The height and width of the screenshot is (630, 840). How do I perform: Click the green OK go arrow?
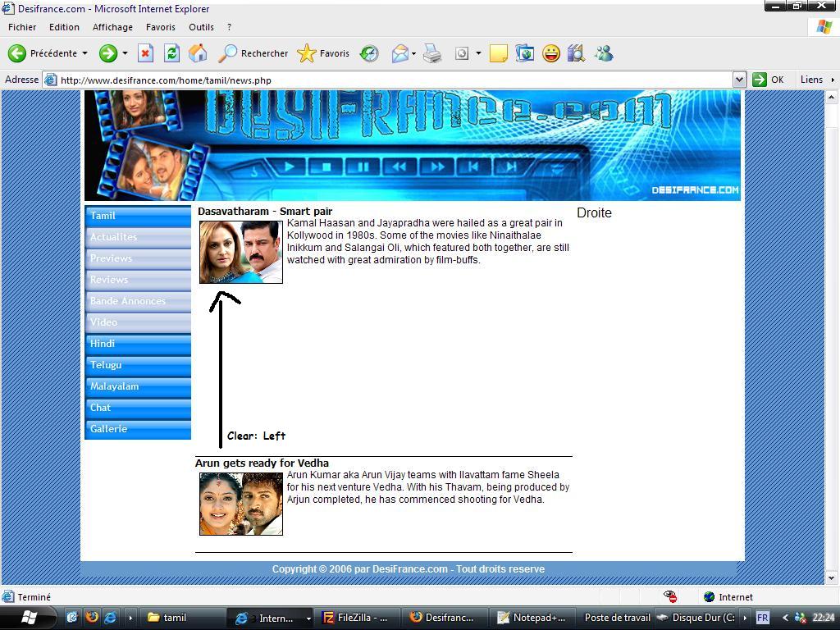(x=760, y=80)
